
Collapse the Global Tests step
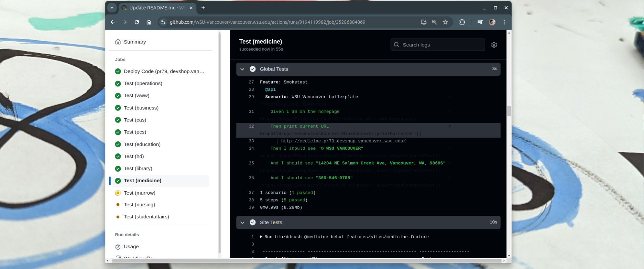[242, 69]
